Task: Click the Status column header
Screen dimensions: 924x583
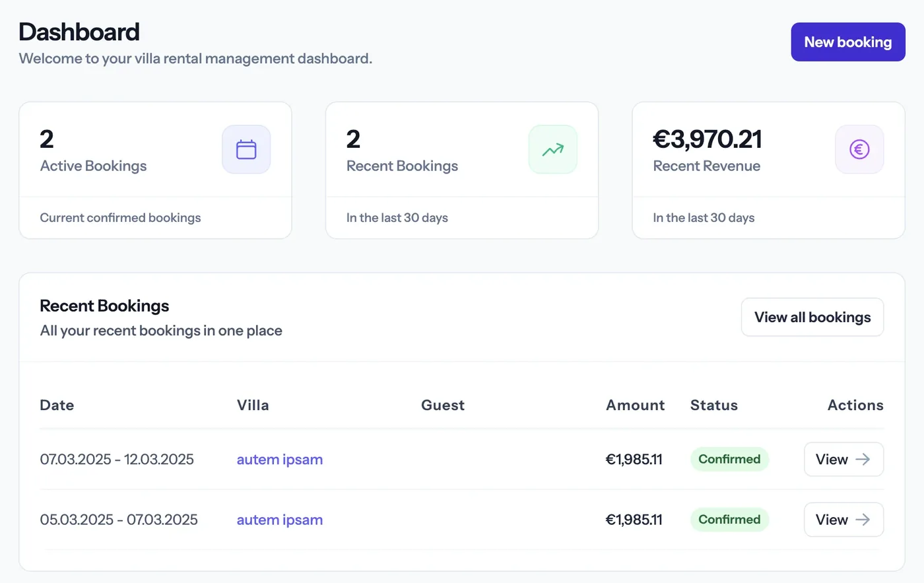Action: (x=714, y=405)
